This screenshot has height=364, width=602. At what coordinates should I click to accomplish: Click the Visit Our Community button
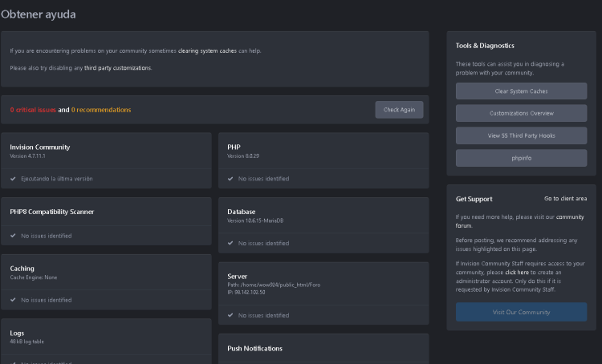point(521,312)
